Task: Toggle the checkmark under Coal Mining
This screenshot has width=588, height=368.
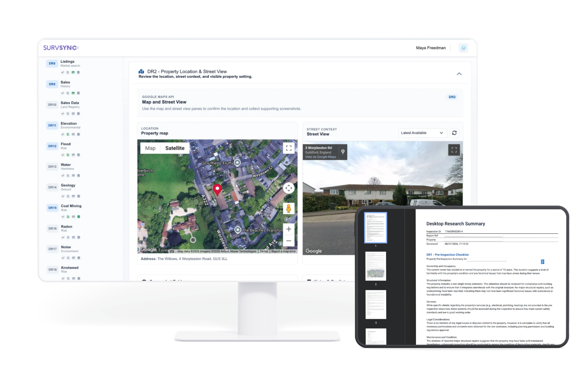Action: coord(63,217)
